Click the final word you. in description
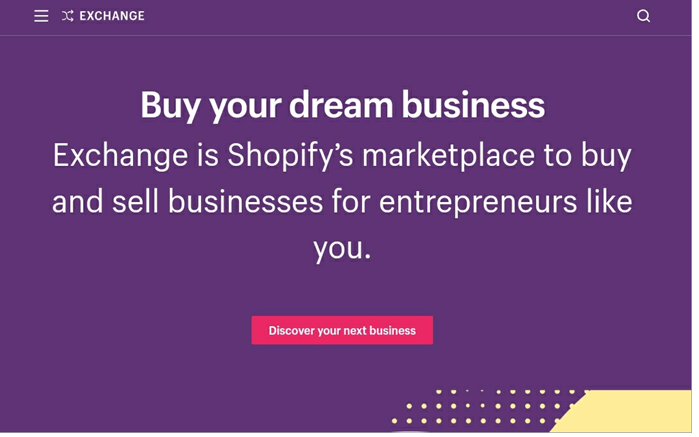Image resolution: width=699 pixels, height=437 pixels. click(342, 248)
